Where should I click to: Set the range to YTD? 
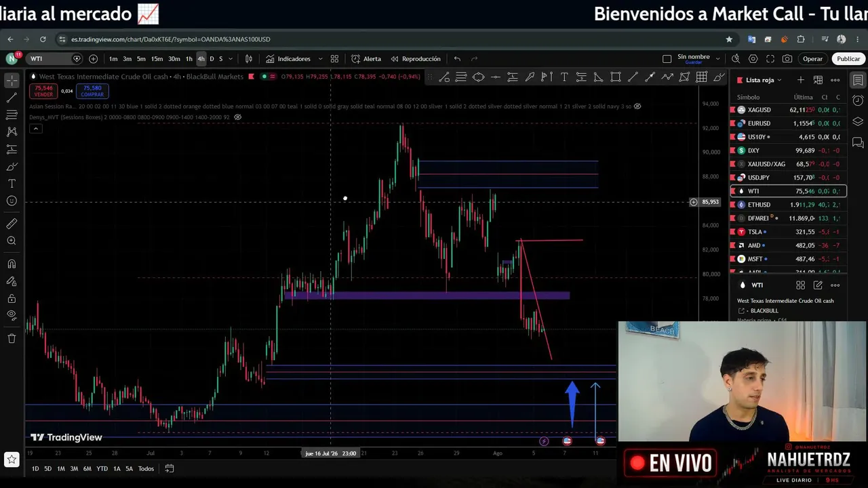point(102,468)
